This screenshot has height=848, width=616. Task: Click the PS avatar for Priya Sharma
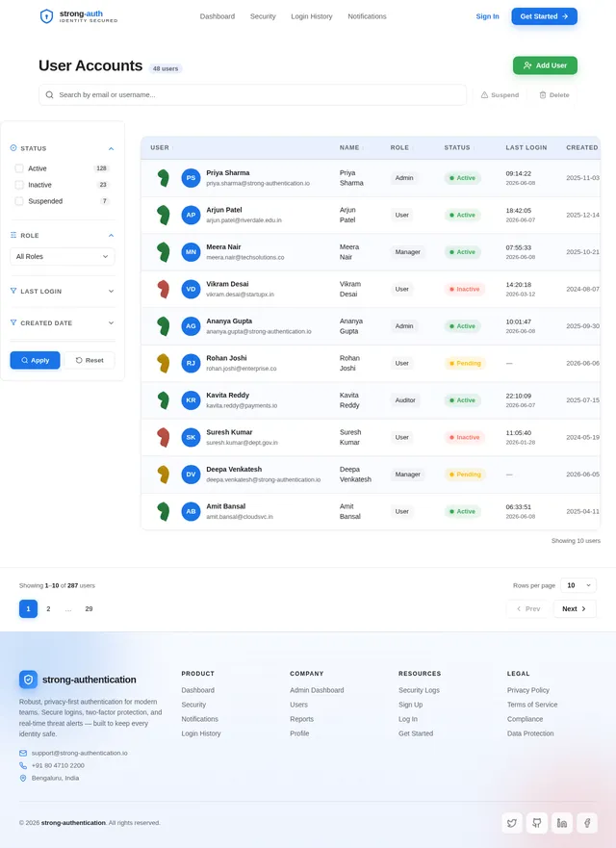[x=191, y=178]
